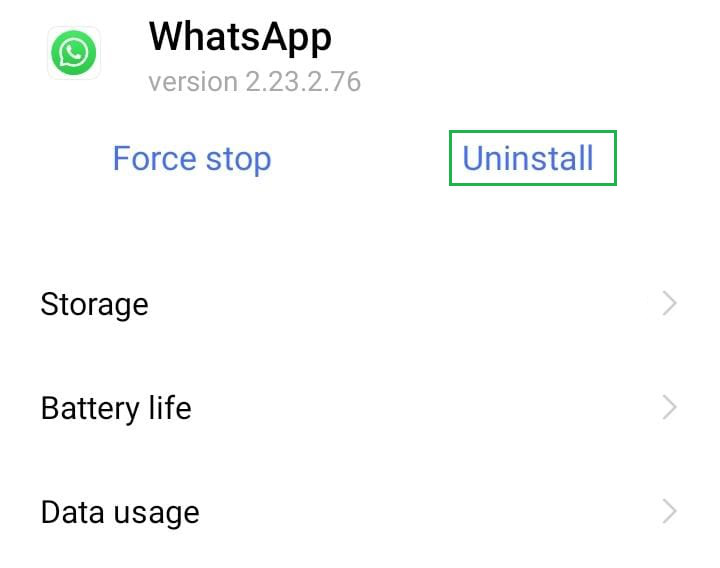Open the Data usage entry
This screenshot has width=720, height=568.
(360, 512)
